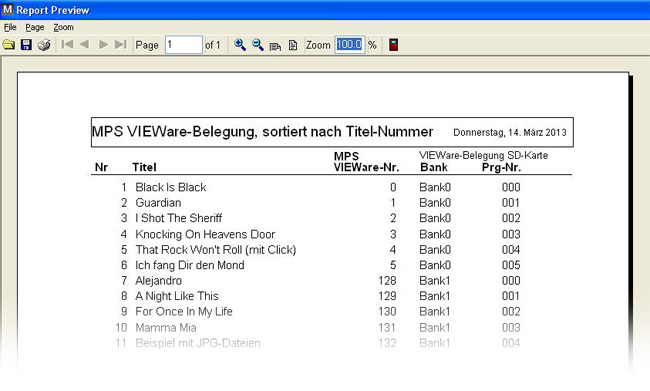Click the red Exit door icon
This screenshot has width=650, height=391.
[393, 44]
